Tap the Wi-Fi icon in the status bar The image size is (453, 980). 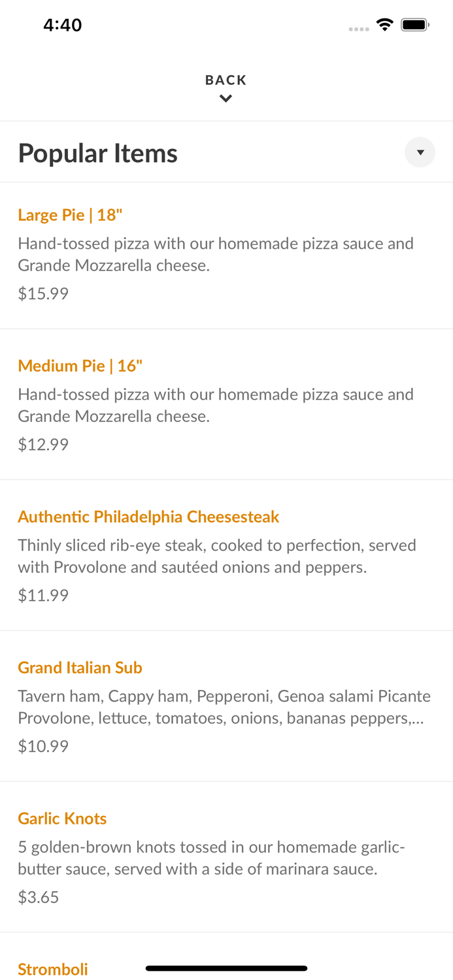[385, 24]
